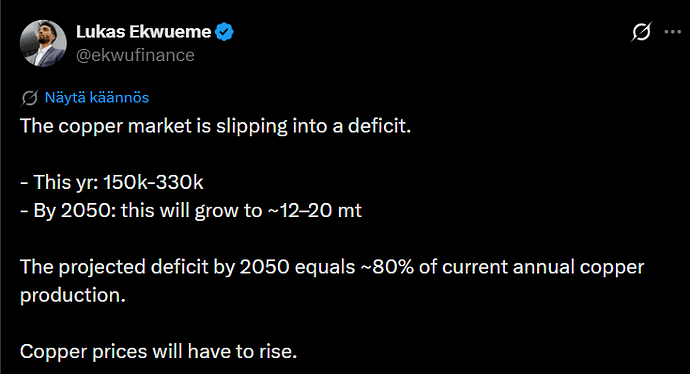
Task: Open Lukas Ekwueme's profile picture
Action: point(43,43)
